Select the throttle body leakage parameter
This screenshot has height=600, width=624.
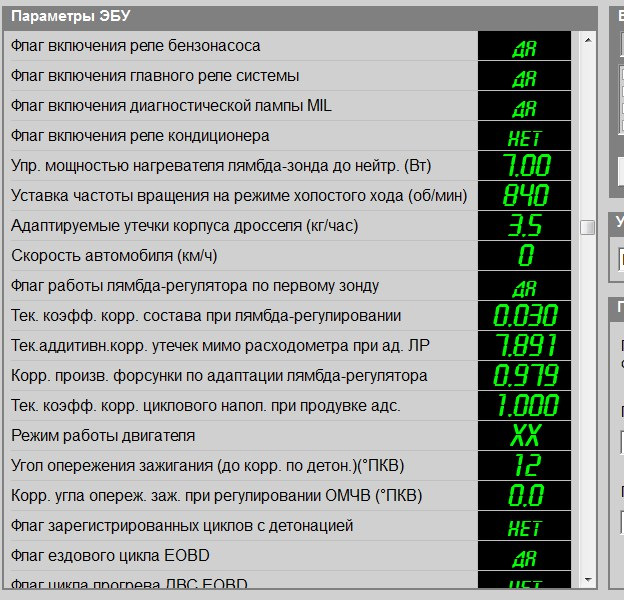240,226
